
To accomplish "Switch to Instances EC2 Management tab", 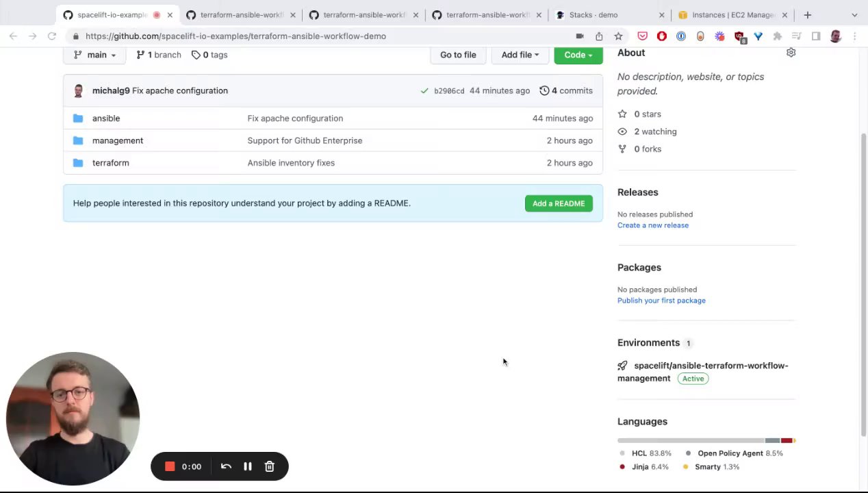I will point(732,15).
